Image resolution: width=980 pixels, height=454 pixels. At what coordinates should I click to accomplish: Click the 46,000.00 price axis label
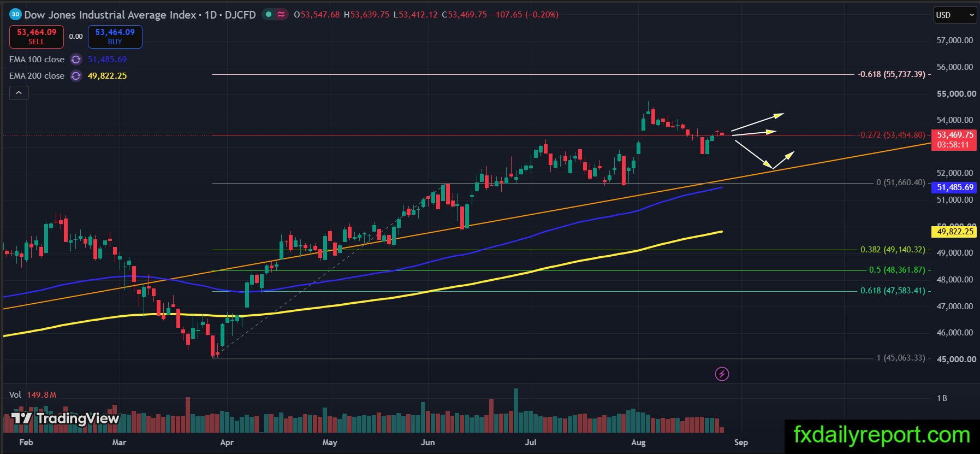[x=955, y=333]
